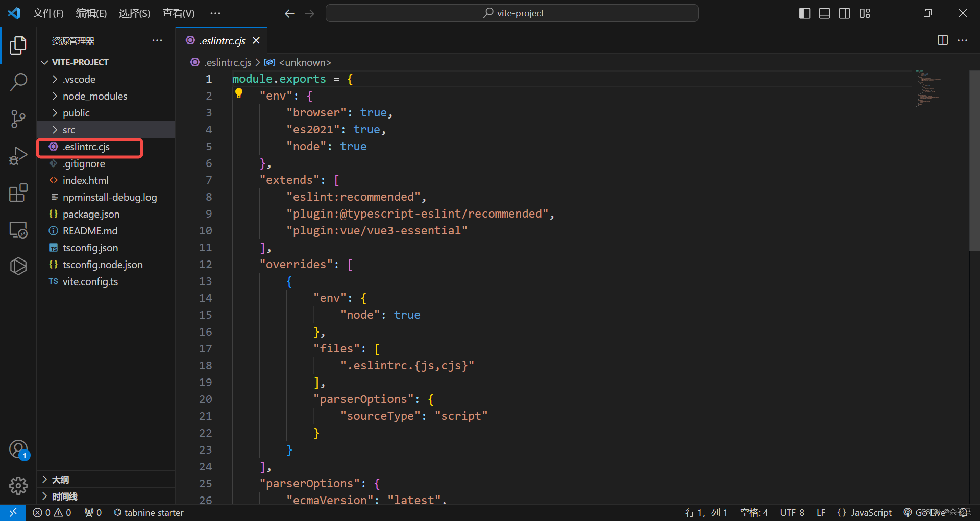
Task: Open the Search view in activity bar
Action: tap(18, 82)
